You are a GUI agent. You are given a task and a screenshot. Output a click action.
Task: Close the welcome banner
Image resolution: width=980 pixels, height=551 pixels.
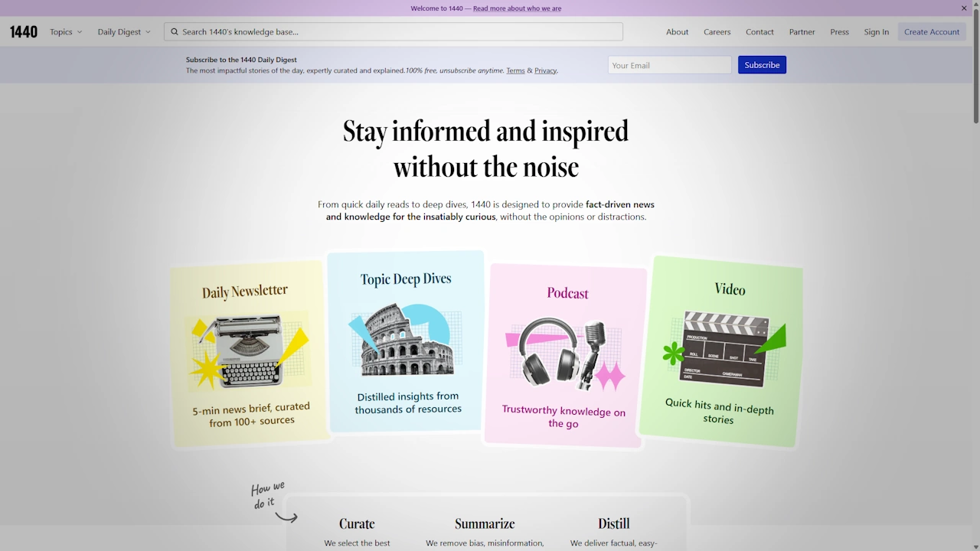[964, 8]
